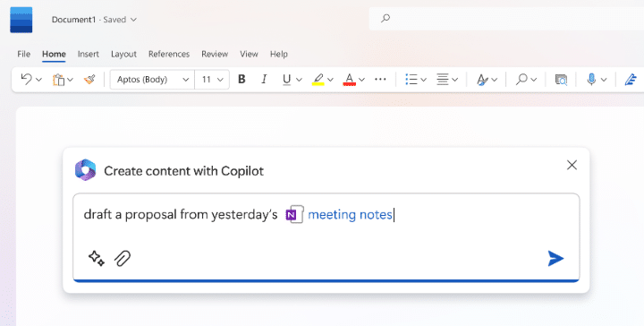Toggle Underline formatting
This screenshot has width=644, height=326.
click(x=287, y=80)
